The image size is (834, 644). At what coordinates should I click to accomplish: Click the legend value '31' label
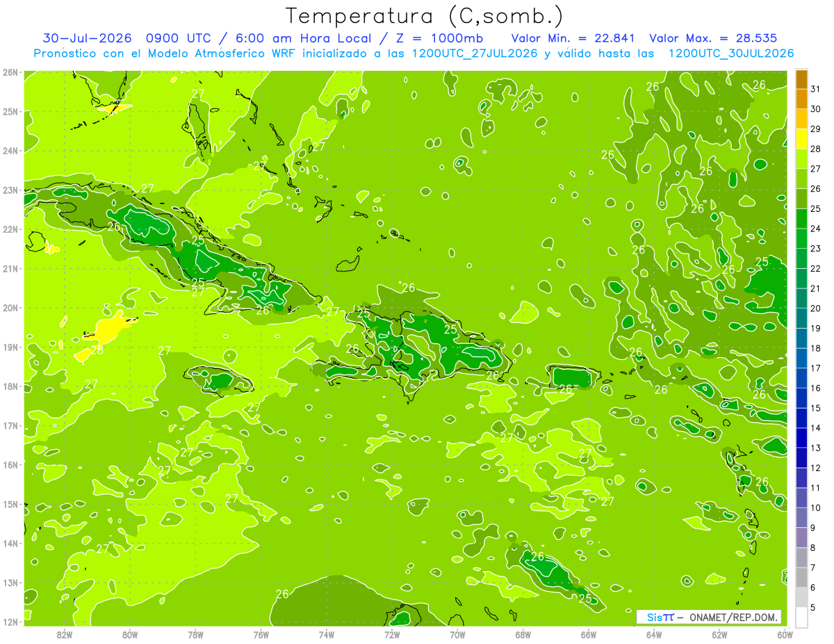(x=816, y=89)
